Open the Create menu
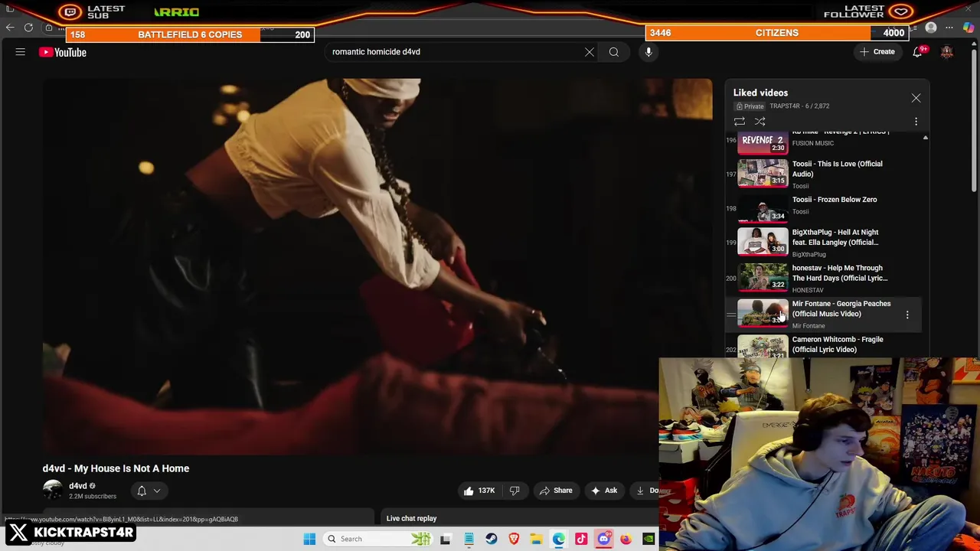The image size is (980, 551). click(x=877, y=52)
